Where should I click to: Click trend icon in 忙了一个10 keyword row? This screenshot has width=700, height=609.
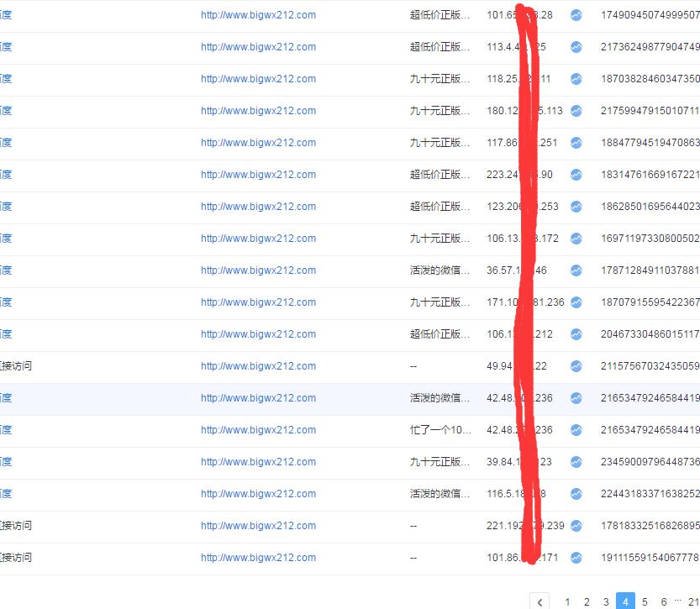coord(576,429)
